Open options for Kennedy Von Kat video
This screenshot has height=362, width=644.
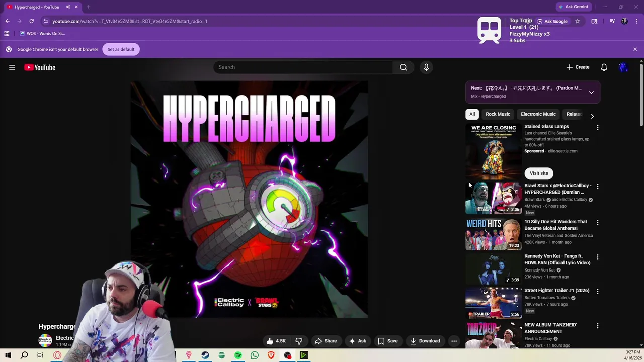click(597, 257)
